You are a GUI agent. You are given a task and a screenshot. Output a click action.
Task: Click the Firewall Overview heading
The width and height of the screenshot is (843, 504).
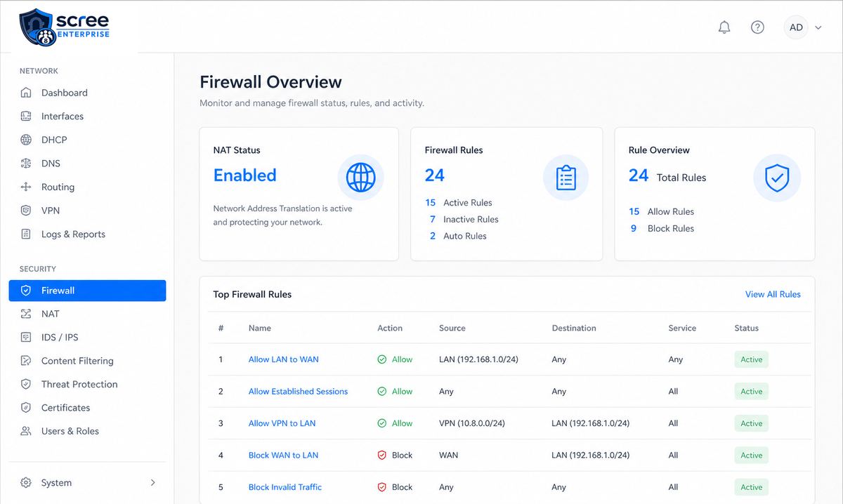[x=270, y=82]
